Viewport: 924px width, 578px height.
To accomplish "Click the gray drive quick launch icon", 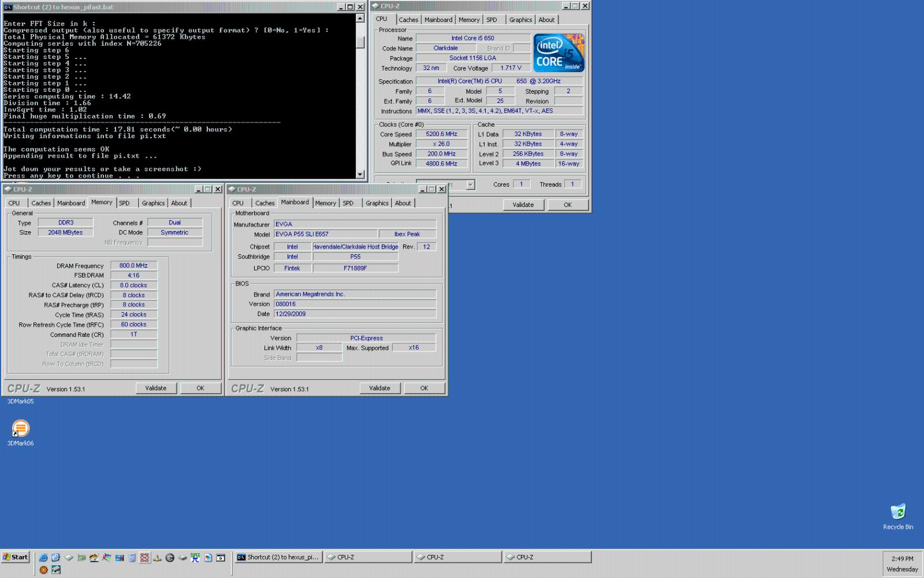I will coord(182,558).
